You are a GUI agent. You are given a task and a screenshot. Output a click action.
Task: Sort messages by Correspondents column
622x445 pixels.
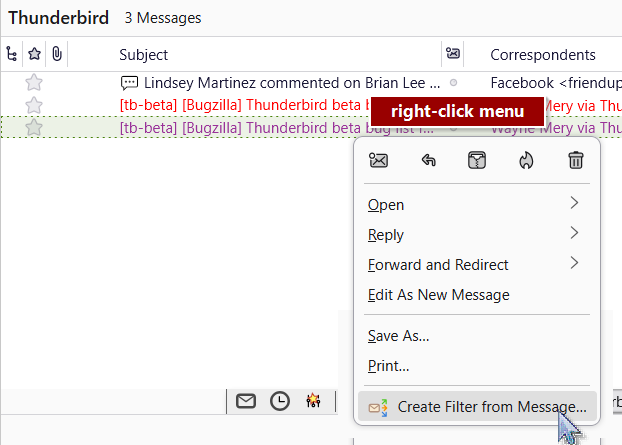pyautogui.click(x=543, y=55)
